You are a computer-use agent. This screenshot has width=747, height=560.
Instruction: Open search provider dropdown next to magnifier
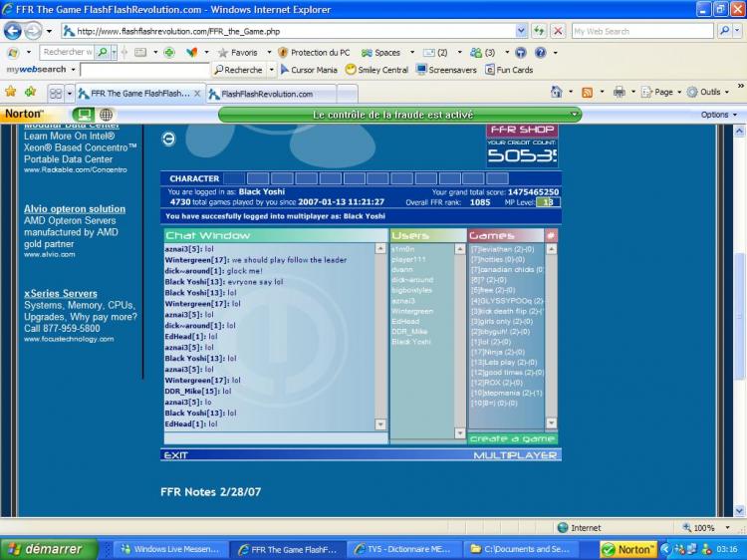737,31
